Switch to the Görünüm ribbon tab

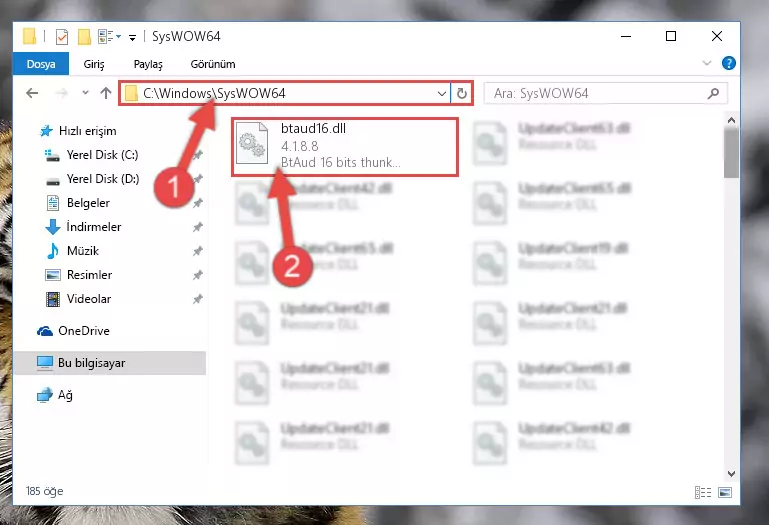click(x=213, y=64)
